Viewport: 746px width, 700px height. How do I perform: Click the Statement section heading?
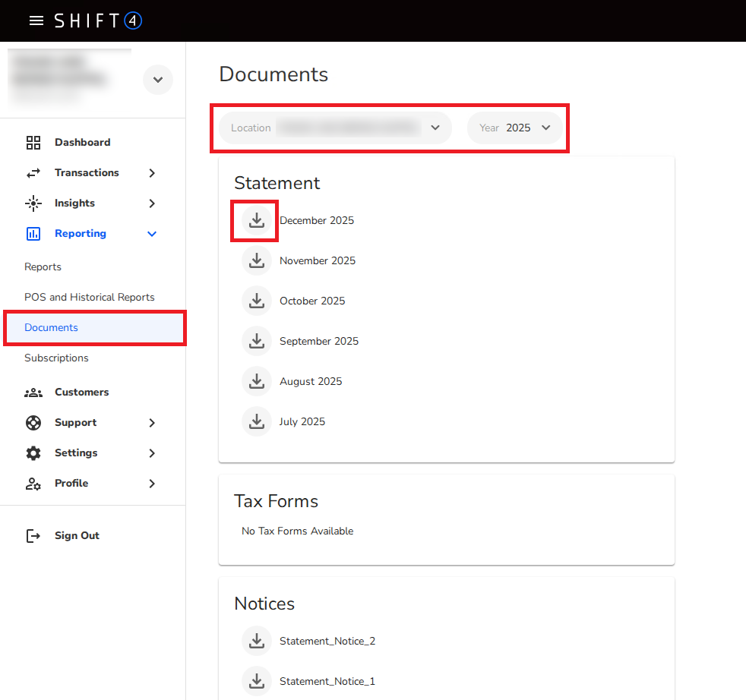(277, 183)
